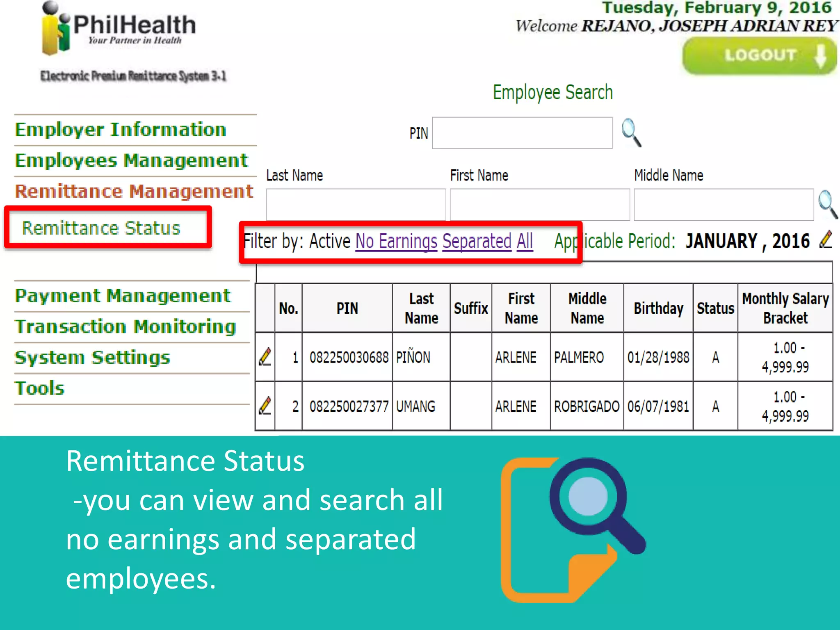This screenshot has width=840, height=630.
Task: Filter employees by Separated
Action: pyautogui.click(x=477, y=241)
